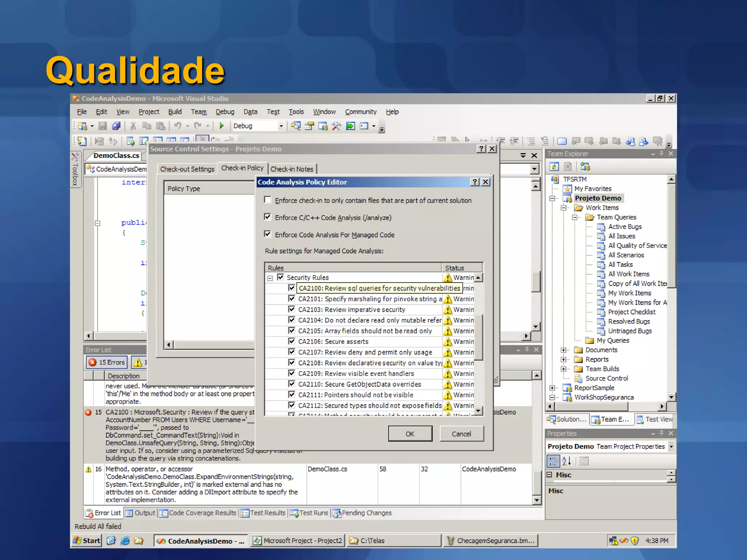Enable enforce check-in for current solution files
The height and width of the screenshot is (560, 747).
[268, 200]
